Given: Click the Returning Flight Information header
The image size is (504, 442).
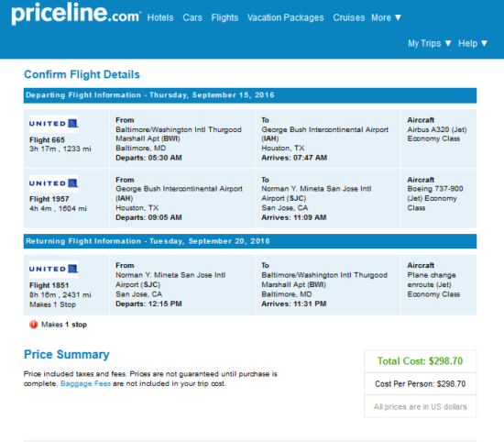Looking at the screenshot, I should pyautogui.click(x=250, y=241).
